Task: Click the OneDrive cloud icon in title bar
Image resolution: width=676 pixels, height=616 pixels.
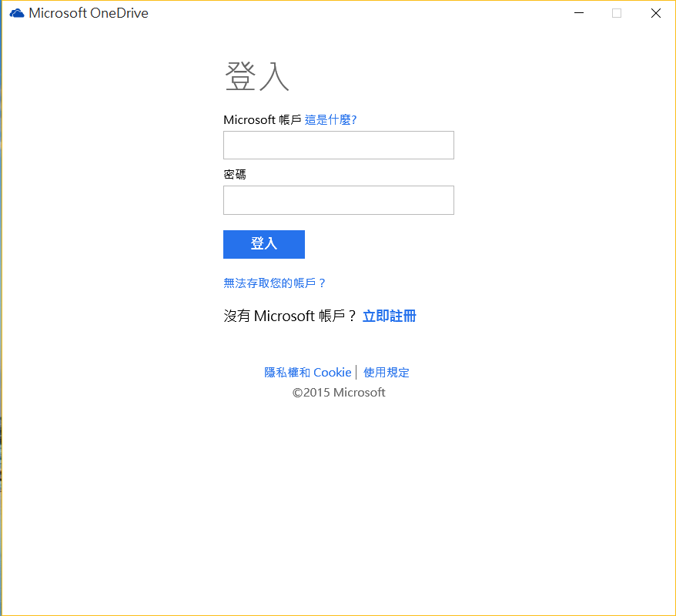Action: pyautogui.click(x=17, y=13)
